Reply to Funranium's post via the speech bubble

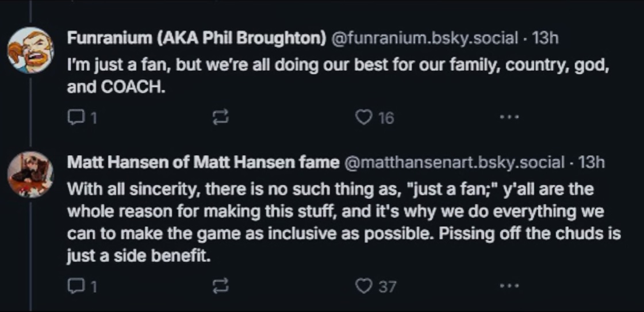click(76, 118)
